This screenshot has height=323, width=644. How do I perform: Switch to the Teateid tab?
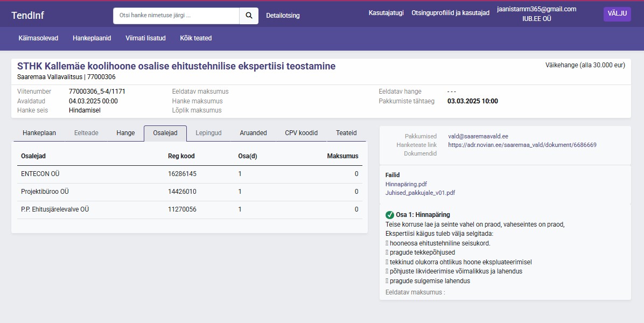pyautogui.click(x=346, y=133)
